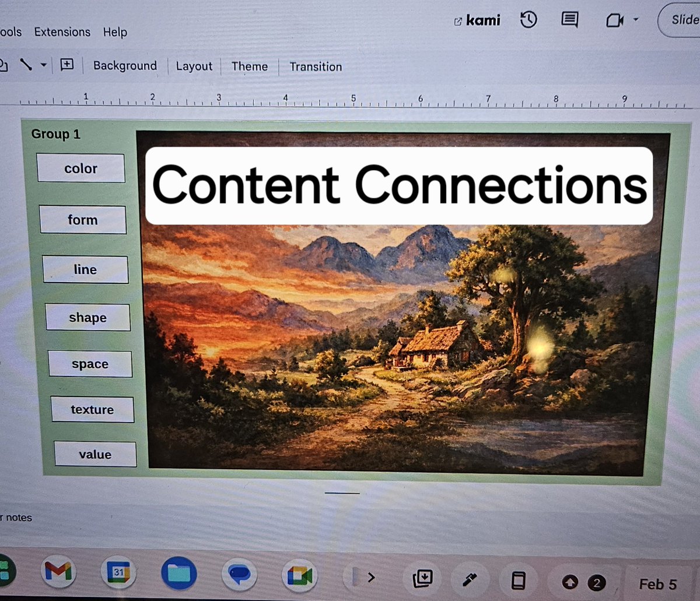Open the Background options
The height and width of the screenshot is (601, 700).
tap(125, 66)
